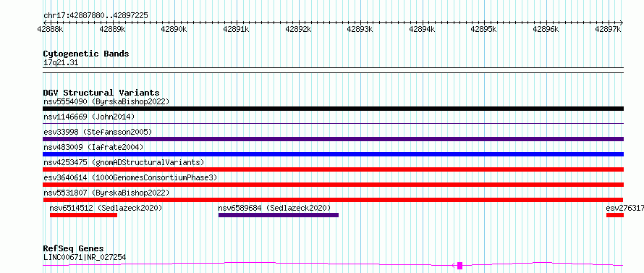The width and height of the screenshot is (644, 273).
Task: Click the RefSeq Genes track heading
Action: pos(73,249)
